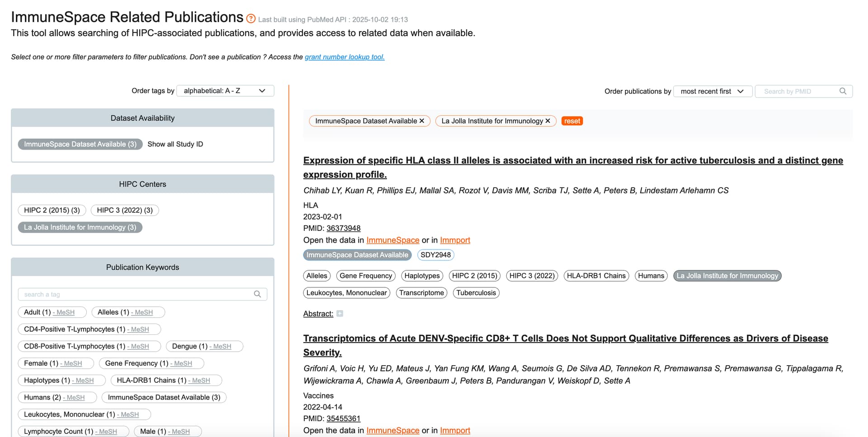This screenshot has height=437, width=868.
Task: Type in the search a tag field
Action: (x=136, y=294)
